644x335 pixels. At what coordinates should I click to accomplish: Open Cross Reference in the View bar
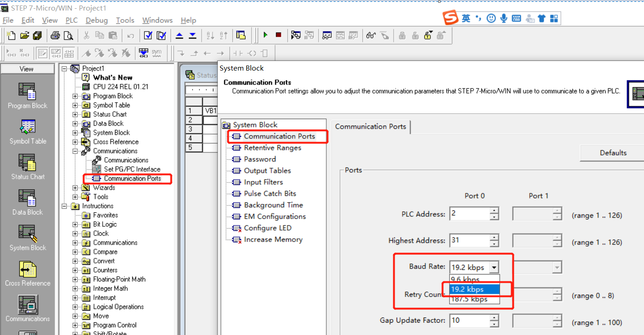[28, 273]
